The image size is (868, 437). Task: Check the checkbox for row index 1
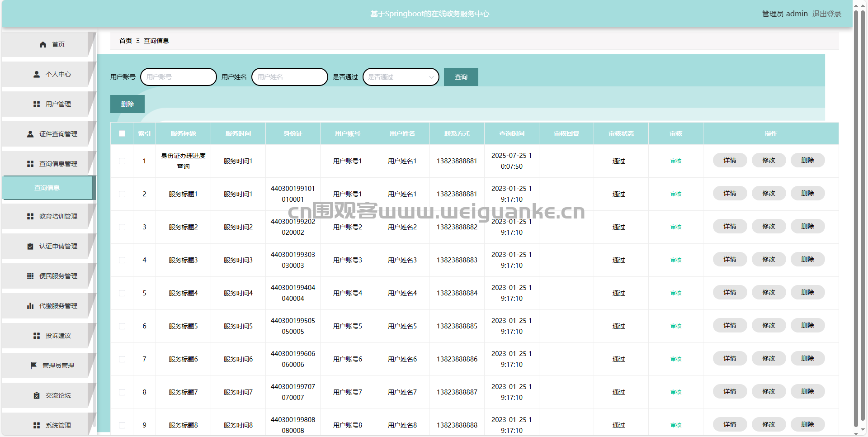[122, 161]
